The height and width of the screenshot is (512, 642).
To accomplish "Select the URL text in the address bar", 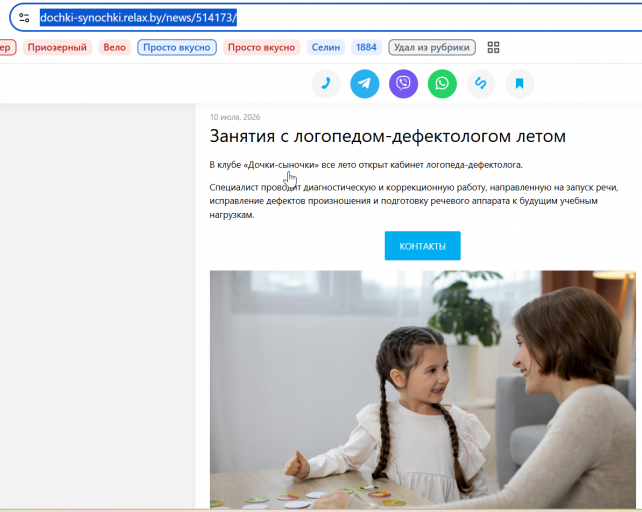I will pyautogui.click(x=138, y=18).
